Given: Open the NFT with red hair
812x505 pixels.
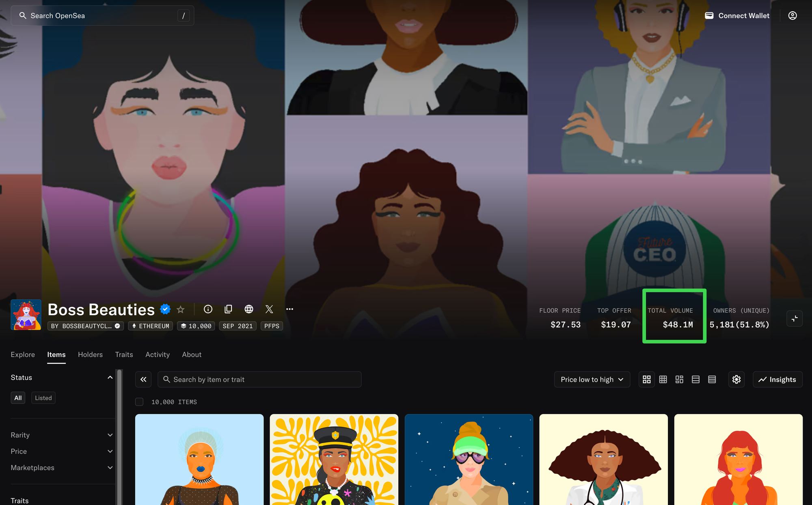Looking at the screenshot, I should [739, 460].
